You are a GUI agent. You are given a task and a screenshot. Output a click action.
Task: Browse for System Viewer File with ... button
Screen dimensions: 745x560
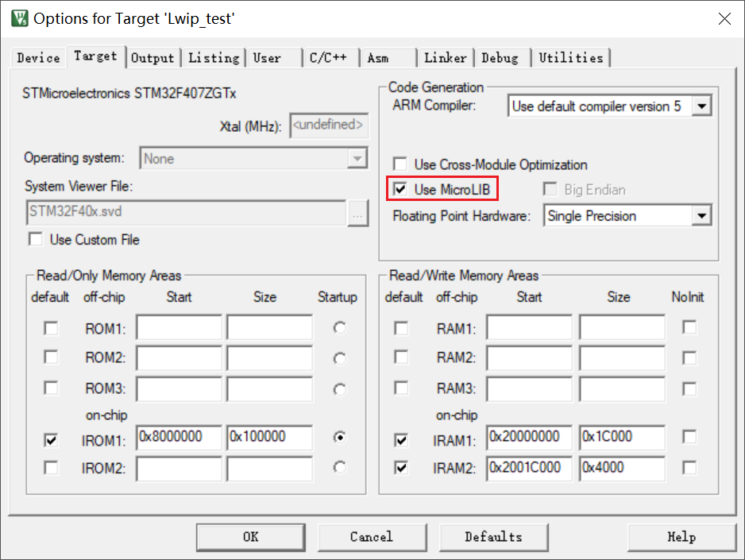[x=357, y=213]
